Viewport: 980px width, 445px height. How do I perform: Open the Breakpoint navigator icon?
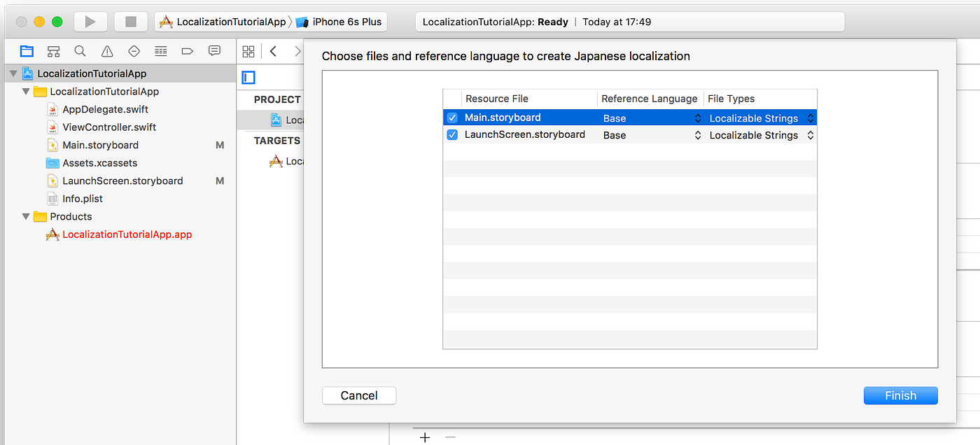pos(187,51)
